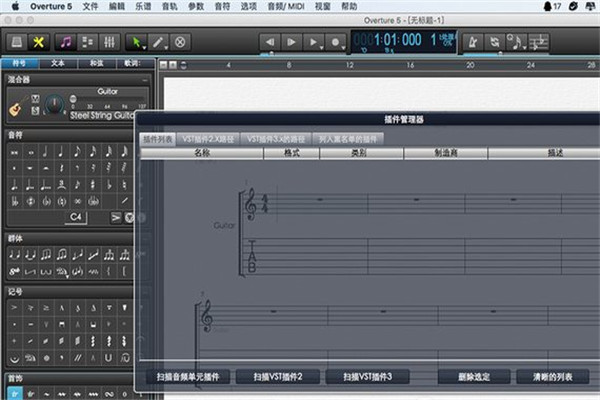Sort plugin list by 名称 column
This screenshot has width=600, height=400.
coord(202,153)
